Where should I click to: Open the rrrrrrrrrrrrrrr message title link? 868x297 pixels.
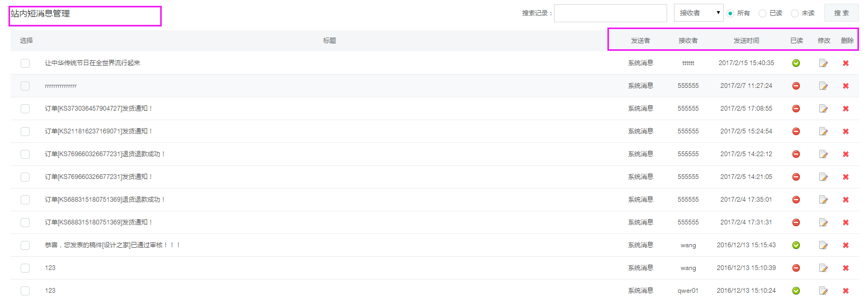point(61,86)
